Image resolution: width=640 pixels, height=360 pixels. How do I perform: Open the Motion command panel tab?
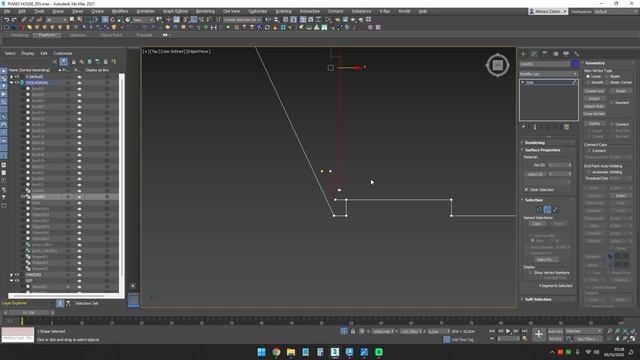(555, 54)
